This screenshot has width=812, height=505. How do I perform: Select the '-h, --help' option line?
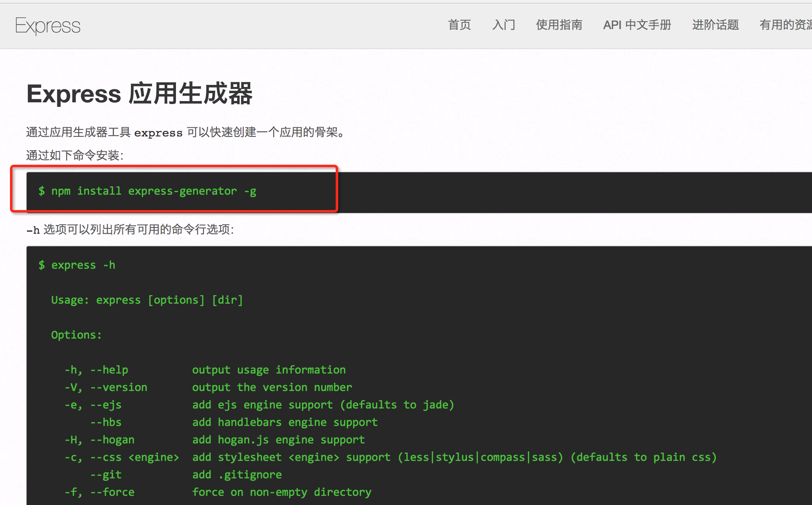[x=205, y=370]
